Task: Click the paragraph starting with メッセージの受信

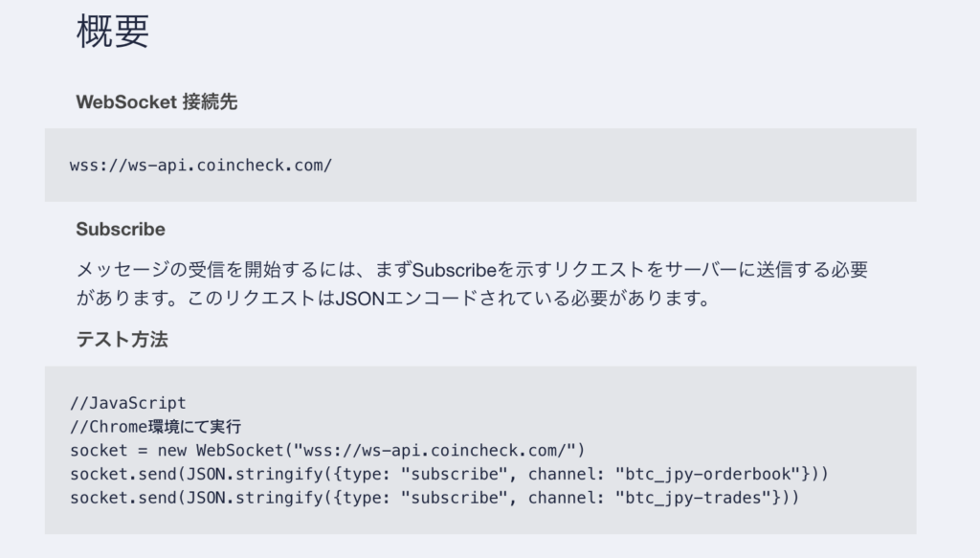Action: (472, 283)
